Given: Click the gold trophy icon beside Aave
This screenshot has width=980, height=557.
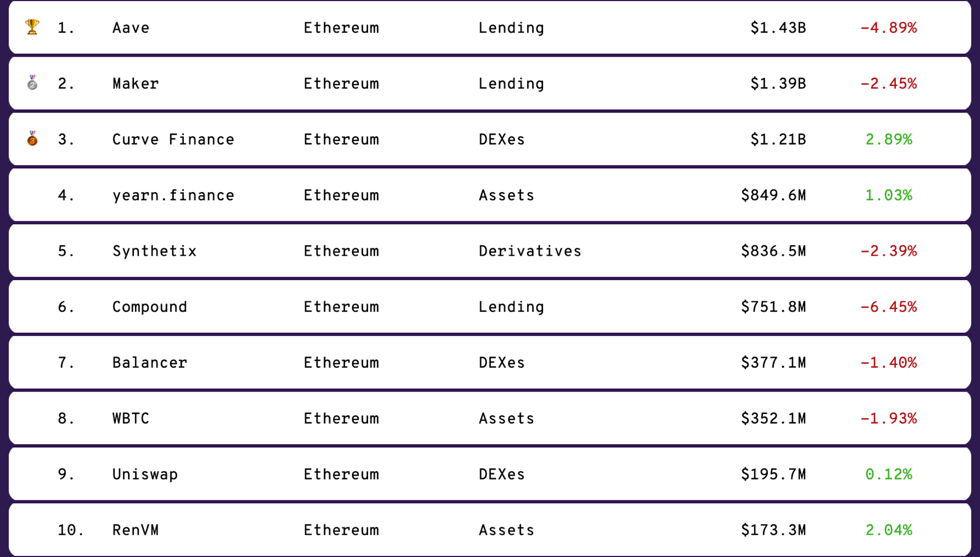Looking at the screenshot, I should (32, 27).
